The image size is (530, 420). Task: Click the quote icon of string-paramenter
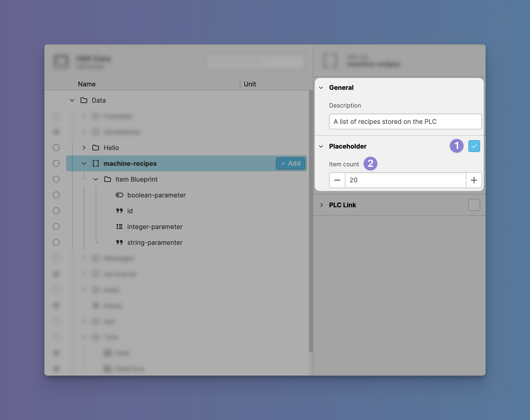pyautogui.click(x=119, y=242)
